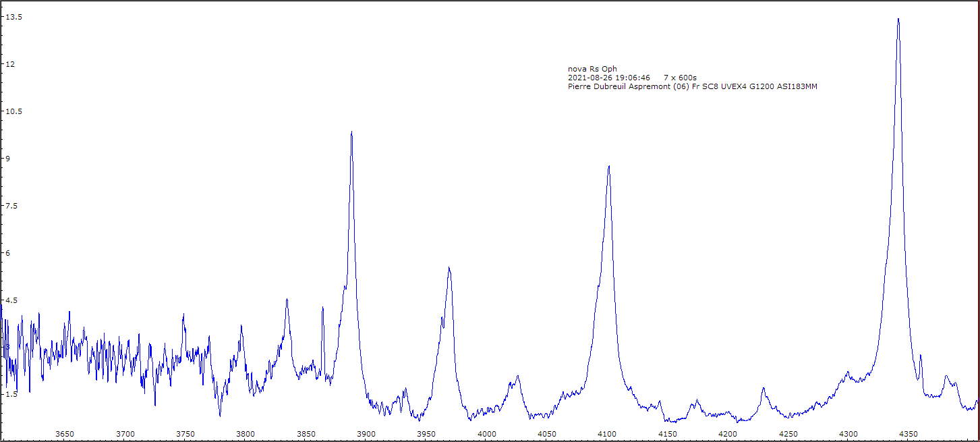The image size is (980, 442).
Task: Click the 3800 tick label on x-axis
Action: [x=246, y=433]
